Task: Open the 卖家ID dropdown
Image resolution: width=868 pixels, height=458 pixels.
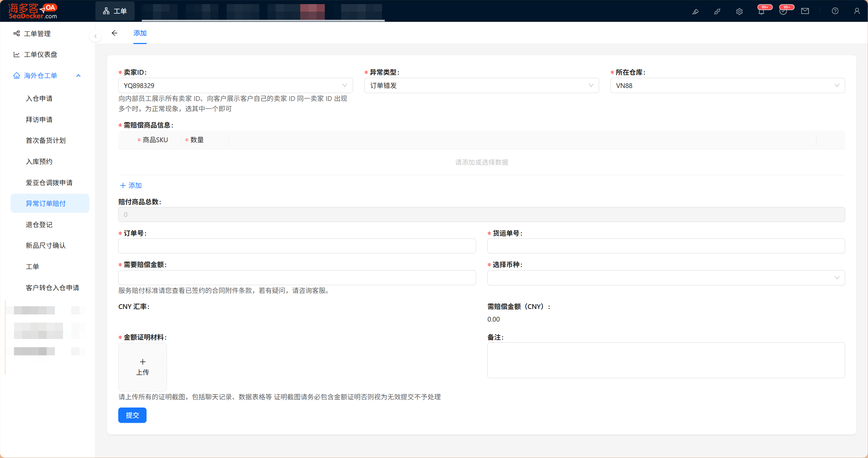Action: tap(235, 86)
